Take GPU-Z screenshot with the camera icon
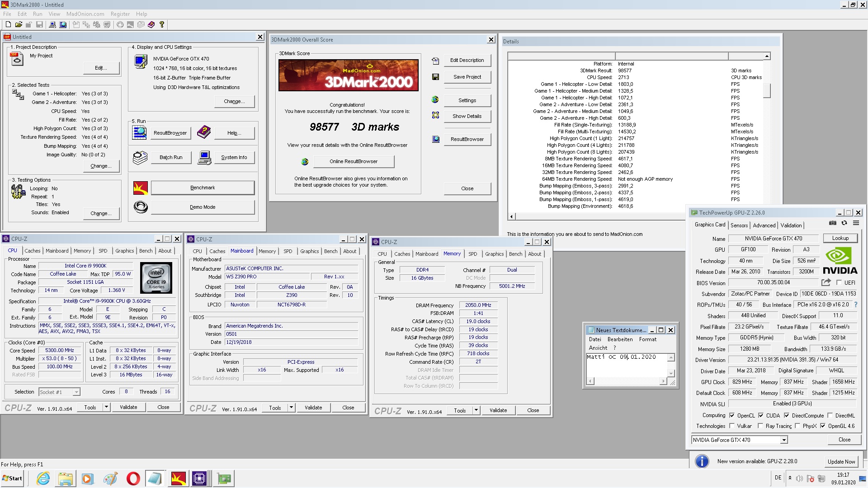Image resolution: width=868 pixels, height=488 pixels. point(832,223)
